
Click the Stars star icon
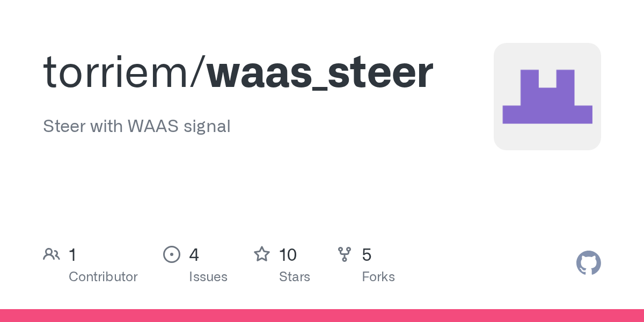262,254
